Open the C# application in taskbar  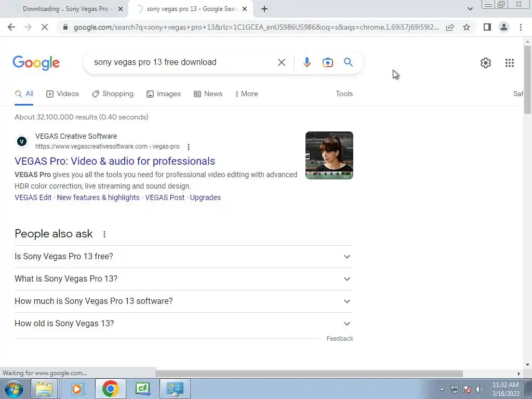click(143, 389)
